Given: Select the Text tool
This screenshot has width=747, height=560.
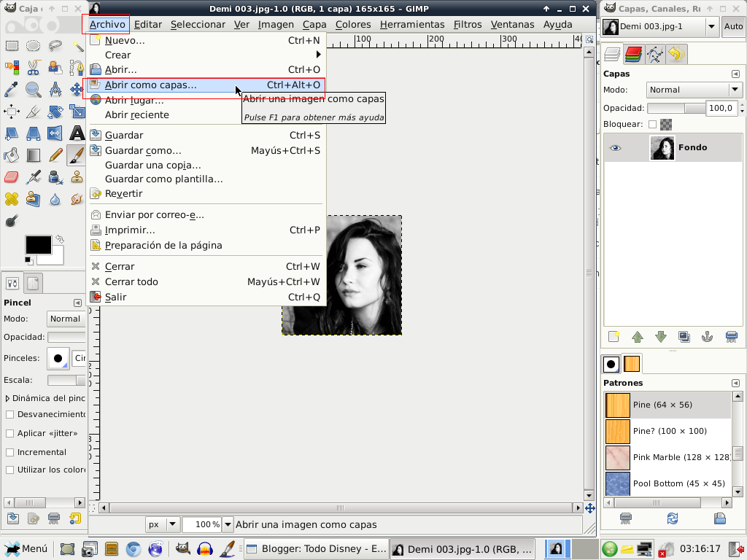Looking at the screenshot, I should tap(77, 133).
